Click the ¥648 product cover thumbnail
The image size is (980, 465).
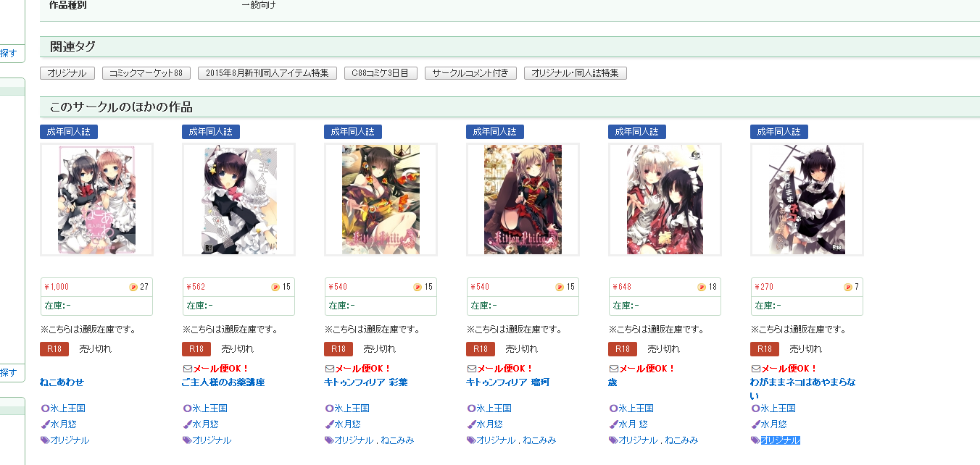pos(665,199)
